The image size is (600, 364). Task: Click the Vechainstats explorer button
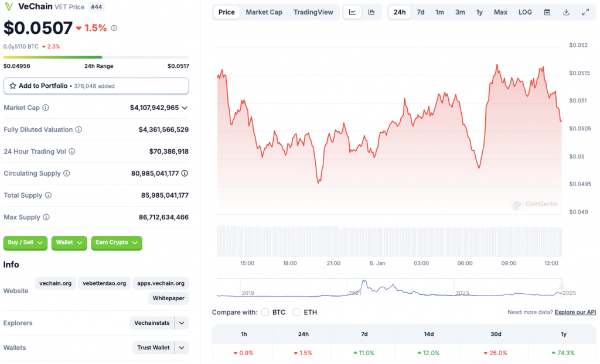point(152,323)
